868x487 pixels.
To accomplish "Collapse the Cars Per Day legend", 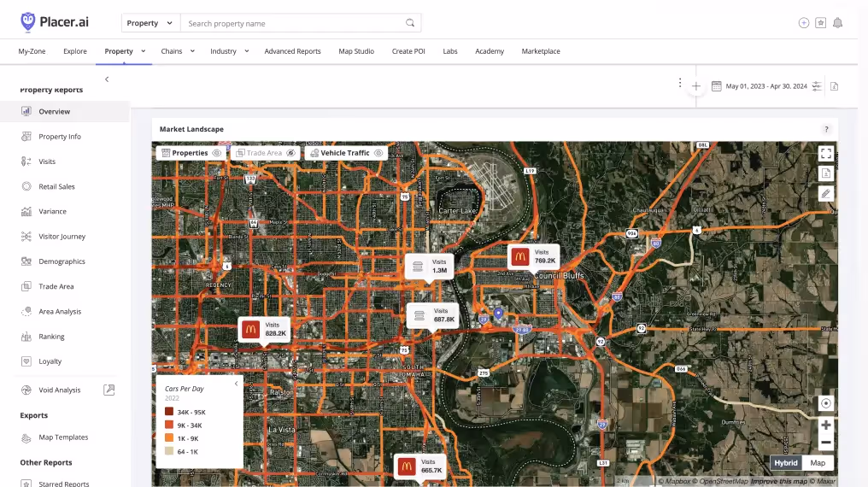I will pos(237,384).
